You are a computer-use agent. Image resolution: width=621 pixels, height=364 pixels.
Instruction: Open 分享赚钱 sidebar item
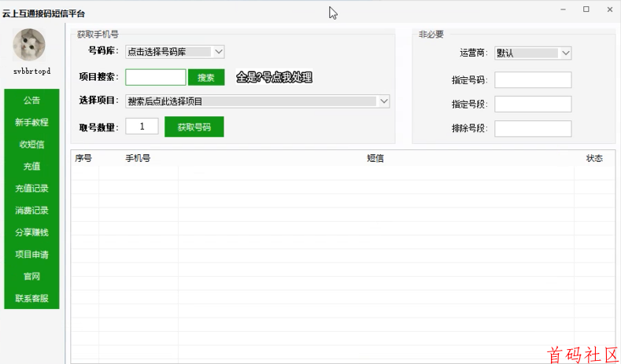pyautogui.click(x=31, y=232)
